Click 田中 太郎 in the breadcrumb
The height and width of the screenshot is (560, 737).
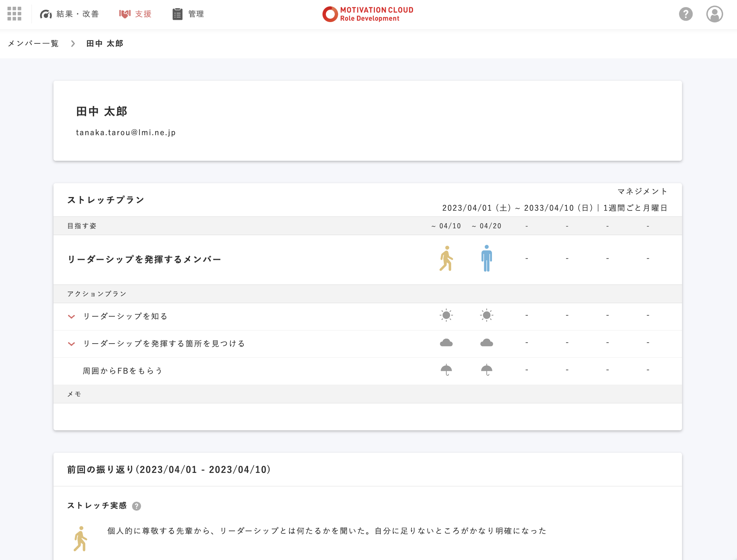click(x=105, y=43)
